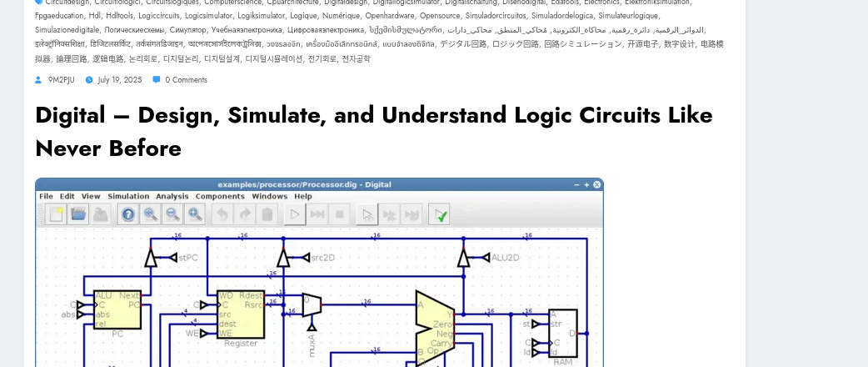Open the Симулятор tag

pos(187,30)
